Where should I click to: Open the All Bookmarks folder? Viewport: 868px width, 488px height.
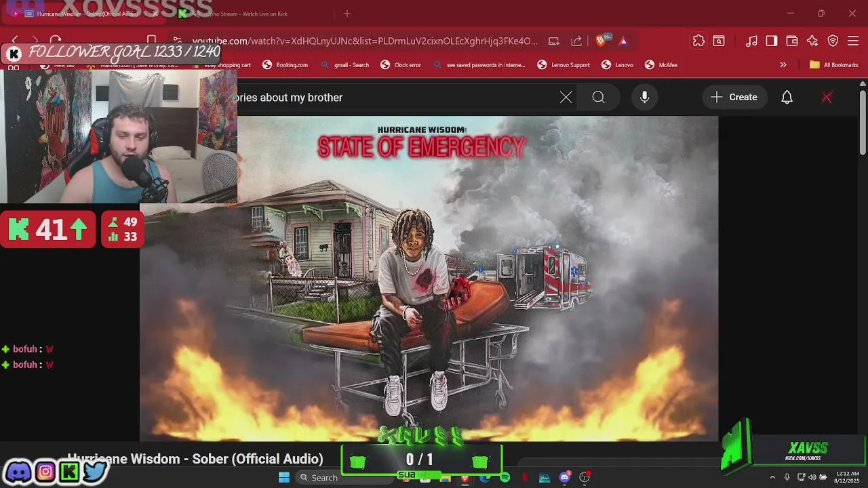tap(834, 65)
